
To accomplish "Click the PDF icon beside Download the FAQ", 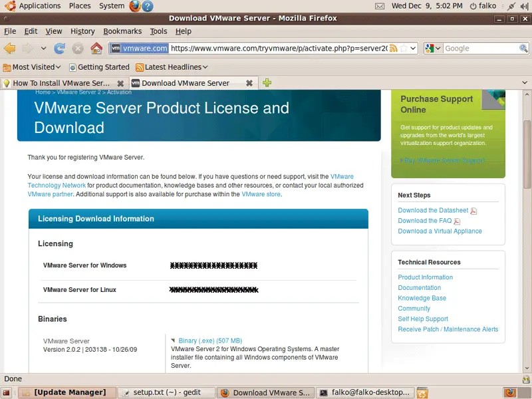I will 457,221.
